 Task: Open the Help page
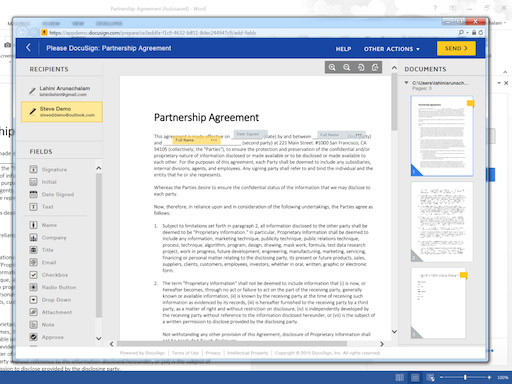click(343, 49)
